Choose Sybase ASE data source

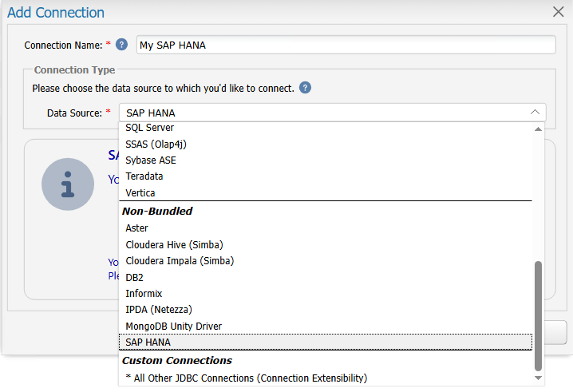click(x=326, y=160)
